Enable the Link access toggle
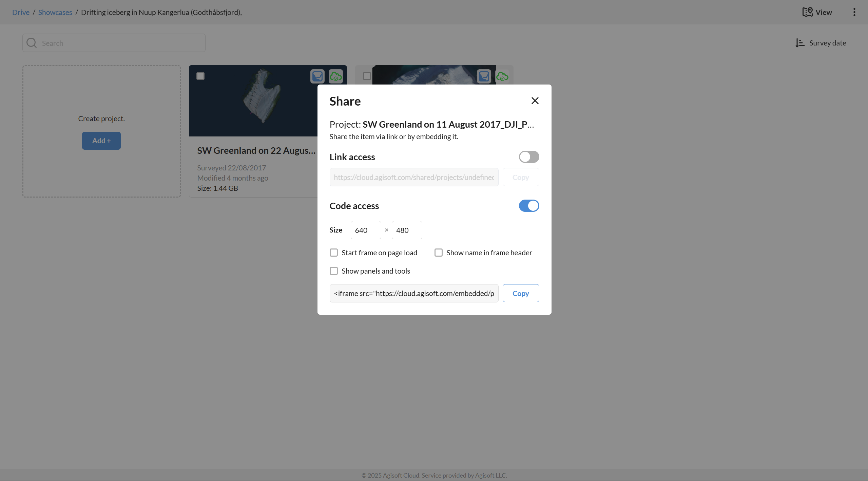868x481 pixels. [529, 157]
